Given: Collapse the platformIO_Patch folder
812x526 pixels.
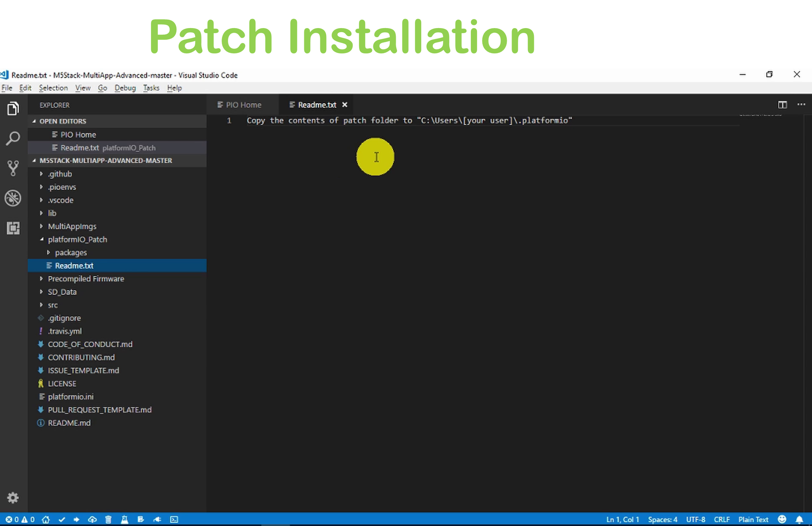Looking at the screenshot, I should coord(42,239).
